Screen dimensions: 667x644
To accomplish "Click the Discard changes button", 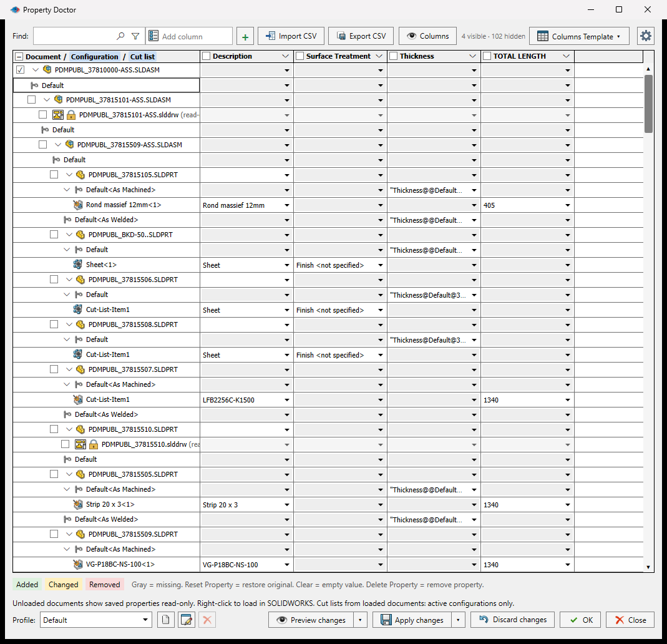I will (x=513, y=620).
